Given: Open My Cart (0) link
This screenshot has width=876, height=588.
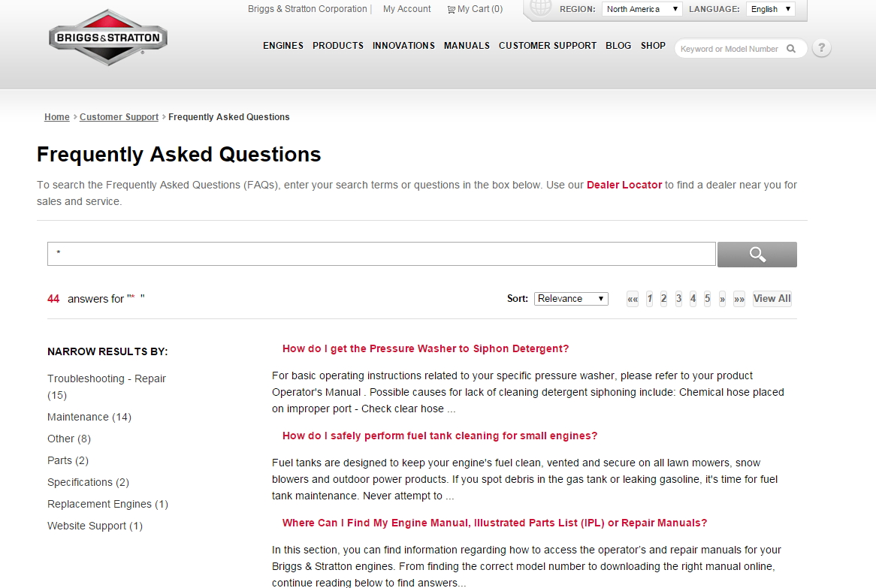Looking at the screenshot, I should [480, 9].
